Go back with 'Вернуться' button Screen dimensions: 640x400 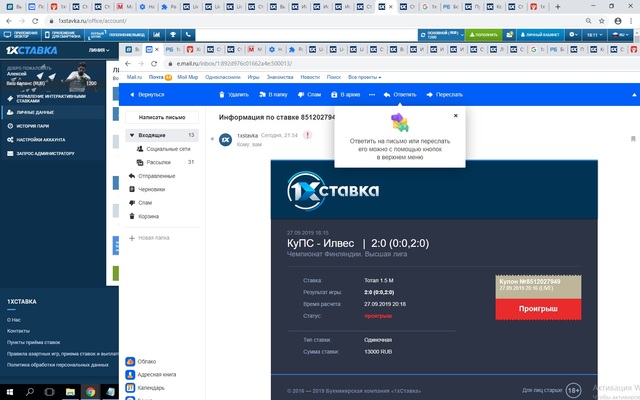tap(147, 95)
